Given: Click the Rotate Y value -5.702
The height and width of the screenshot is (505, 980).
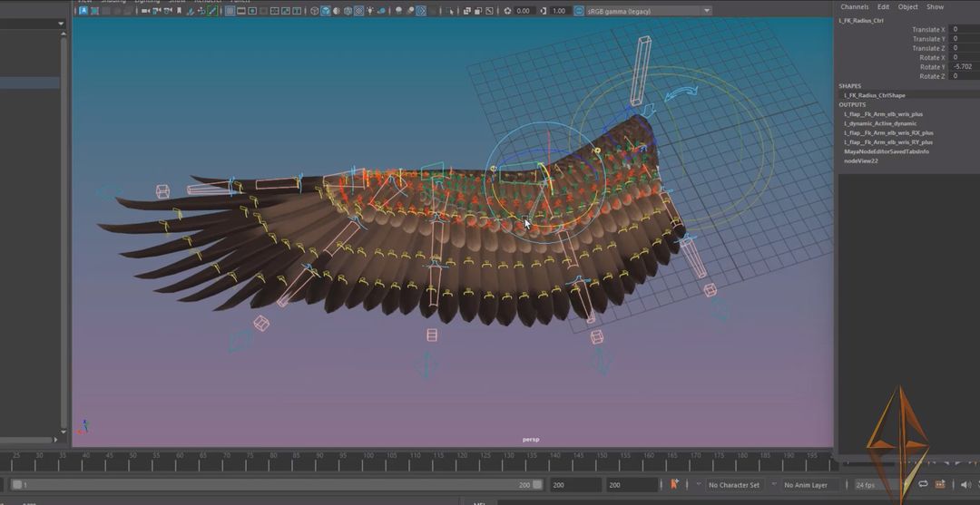Looking at the screenshot, I should (964, 67).
